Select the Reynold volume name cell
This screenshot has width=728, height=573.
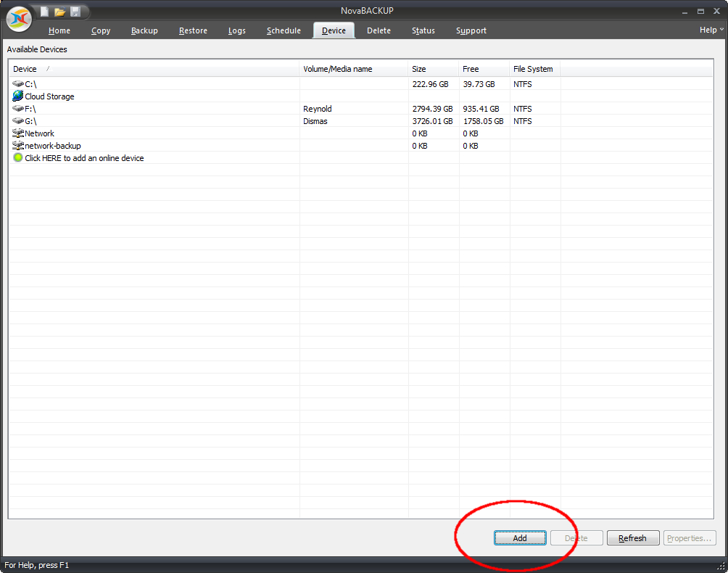pos(318,109)
